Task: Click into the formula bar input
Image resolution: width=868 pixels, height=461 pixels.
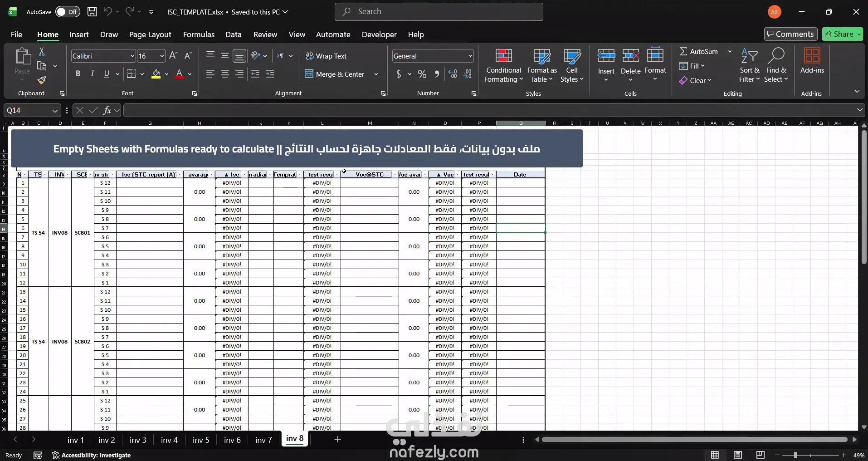Action: (x=490, y=110)
